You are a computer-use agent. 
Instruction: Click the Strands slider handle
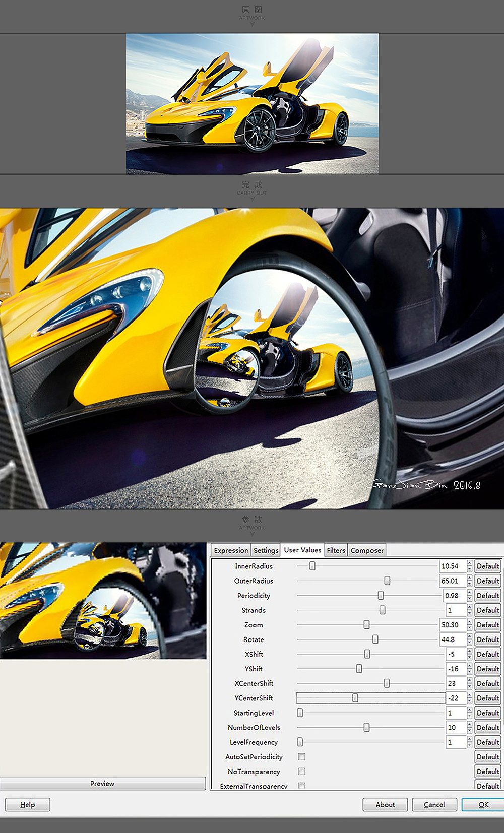(x=382, y=610)
